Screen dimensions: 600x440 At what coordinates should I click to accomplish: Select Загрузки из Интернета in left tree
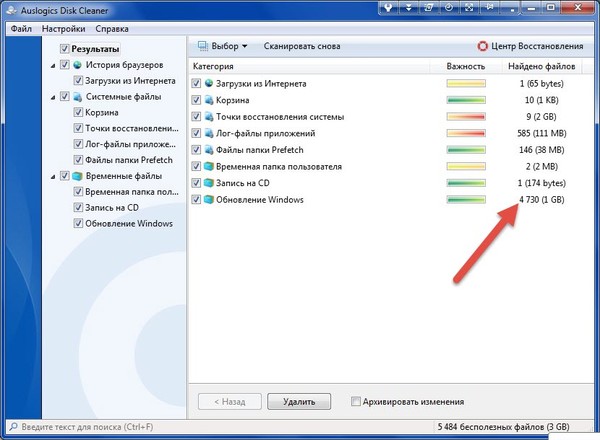click(x=130, y=81)
